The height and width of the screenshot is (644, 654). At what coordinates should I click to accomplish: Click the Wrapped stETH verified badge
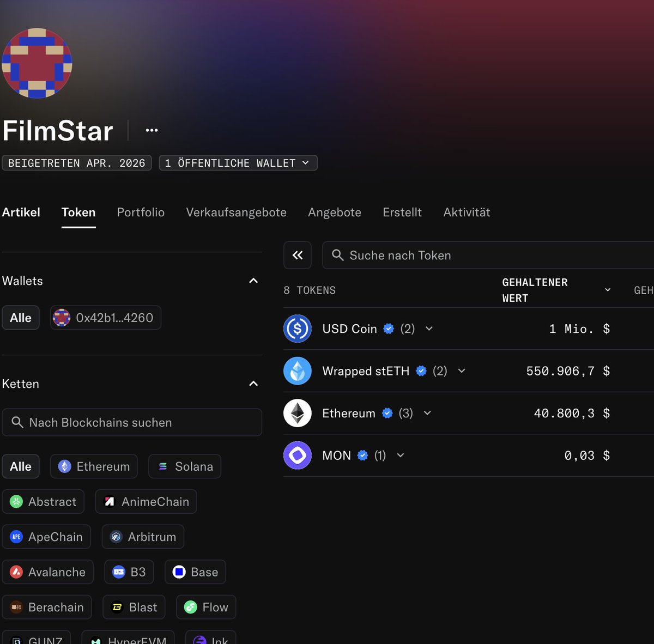point(421,371)
